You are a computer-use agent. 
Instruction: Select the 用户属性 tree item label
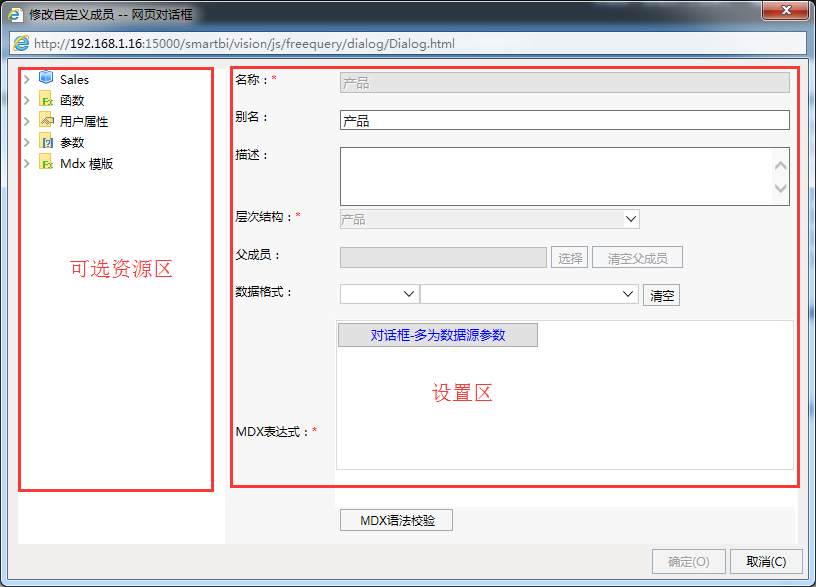point(84,122)
